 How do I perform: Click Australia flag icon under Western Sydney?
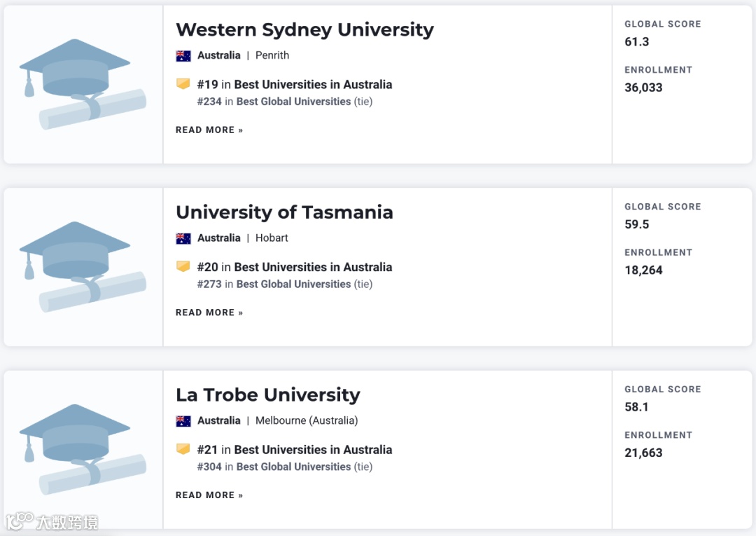pyautogui.click(x=183, y=56)
